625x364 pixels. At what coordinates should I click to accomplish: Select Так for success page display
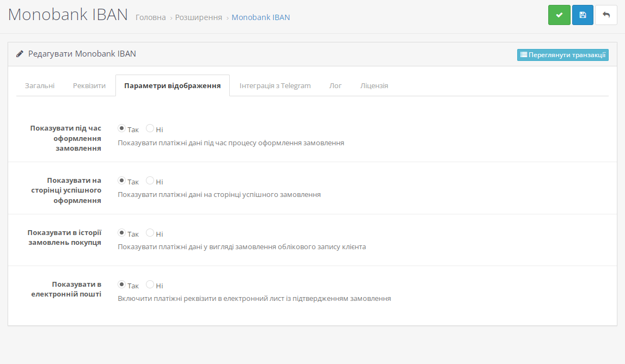tap(121, 181)
